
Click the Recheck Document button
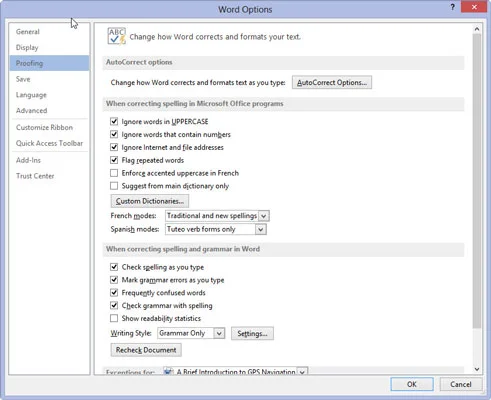[x=146, y=350]
